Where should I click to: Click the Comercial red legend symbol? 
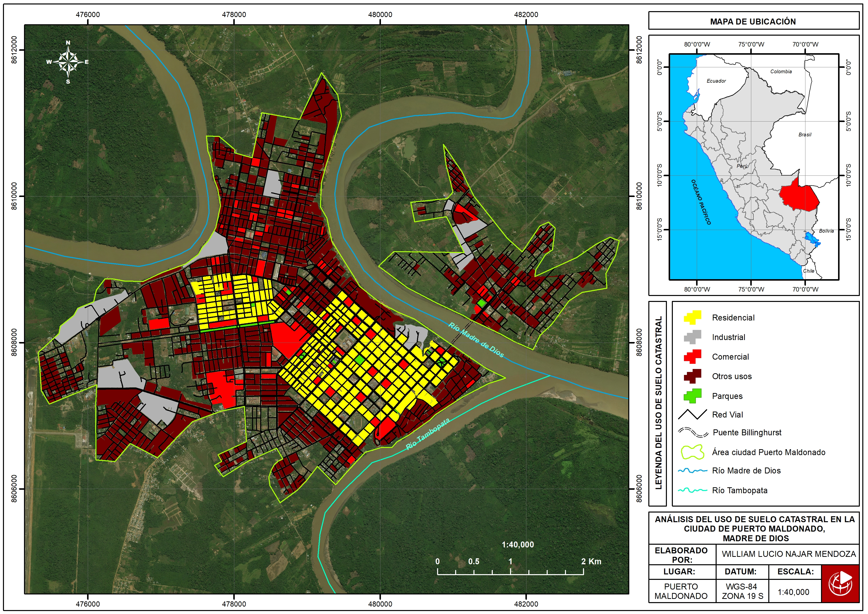693,357
